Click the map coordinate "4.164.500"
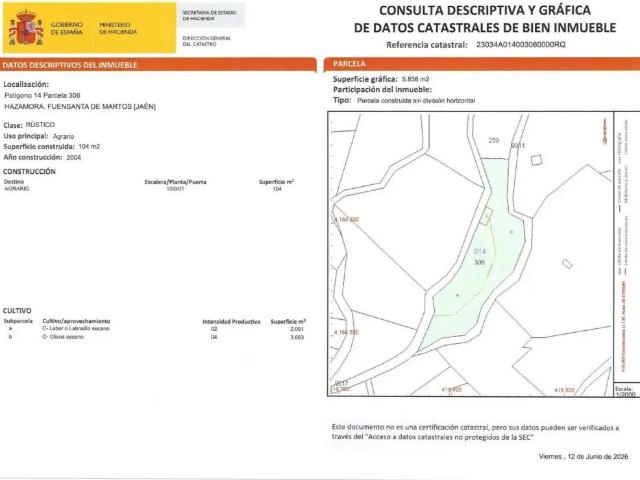 tap(346, 332)
